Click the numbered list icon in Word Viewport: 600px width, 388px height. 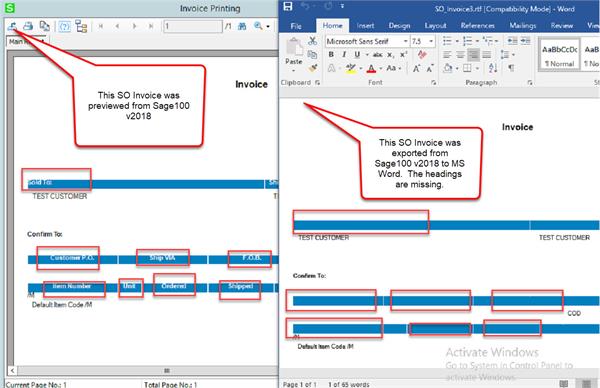[x=467, y=41]
